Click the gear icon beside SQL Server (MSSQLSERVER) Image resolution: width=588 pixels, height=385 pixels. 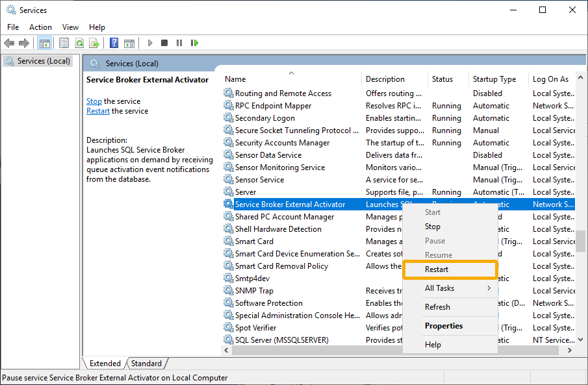click(228, 340)
